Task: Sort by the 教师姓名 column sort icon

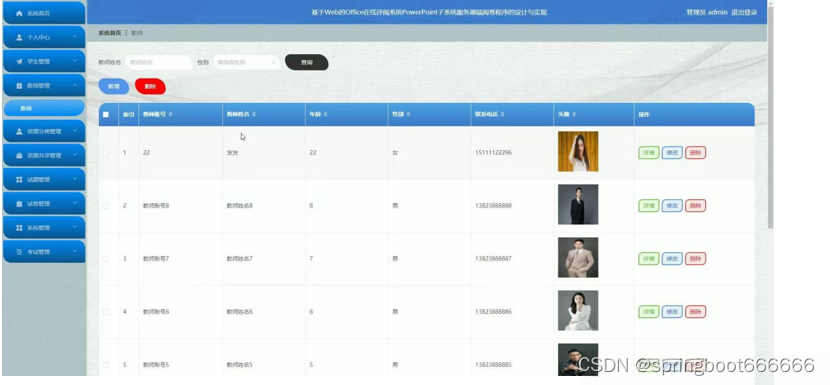Action: point(254,114)
